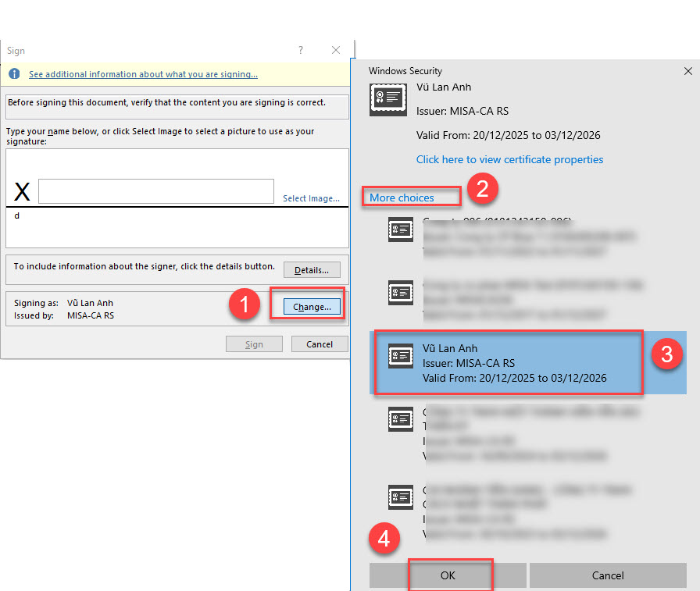The width and height of the screenshot is (700, 591).
Task: Click the icon of highlighted Vũ Lan Anh certificate
Action: pos(400,356)
